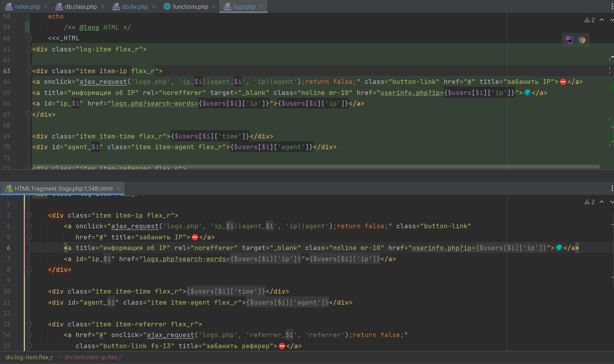Image resolution: width=614 pixels, height=364 pixels.
Task: Go to next highlighted error in logs.php
Action: click(612, 20)
